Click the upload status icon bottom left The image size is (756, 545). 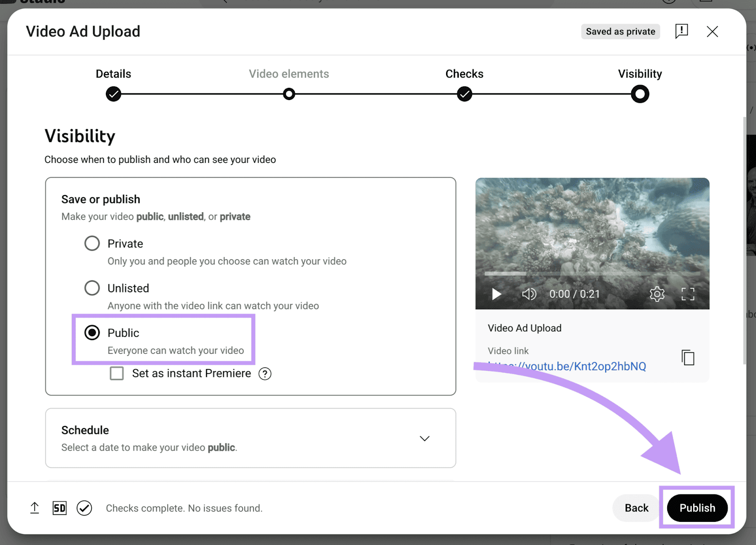(x=34, y=508)
